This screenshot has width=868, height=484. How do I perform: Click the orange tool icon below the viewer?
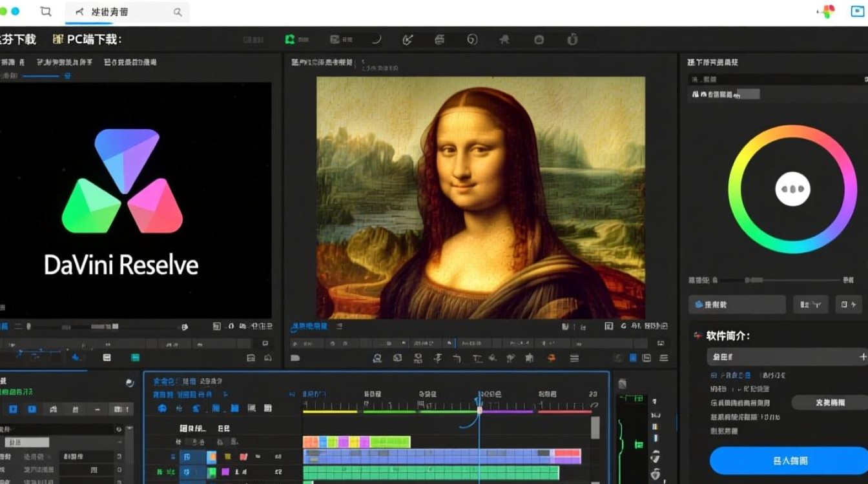pyautogui.click(x=551, y=358)
